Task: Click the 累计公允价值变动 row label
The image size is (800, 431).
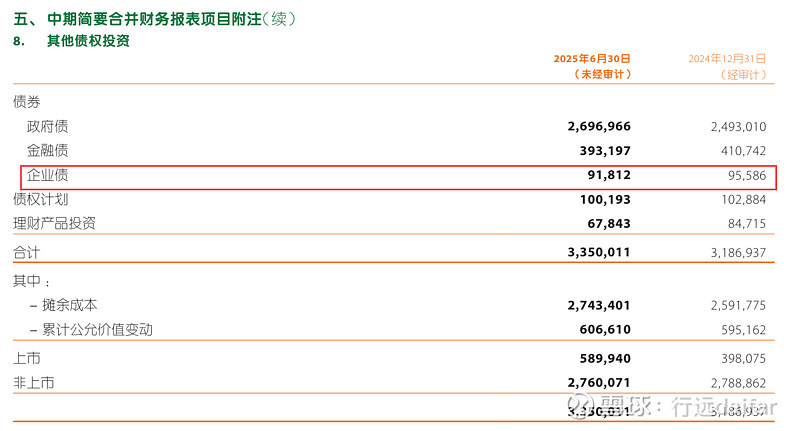Action: click(x=97, y=329)
